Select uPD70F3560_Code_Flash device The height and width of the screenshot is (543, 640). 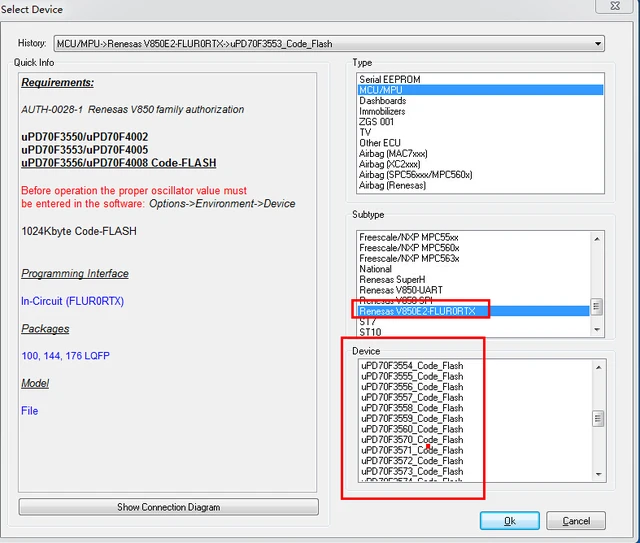(475, 429)
